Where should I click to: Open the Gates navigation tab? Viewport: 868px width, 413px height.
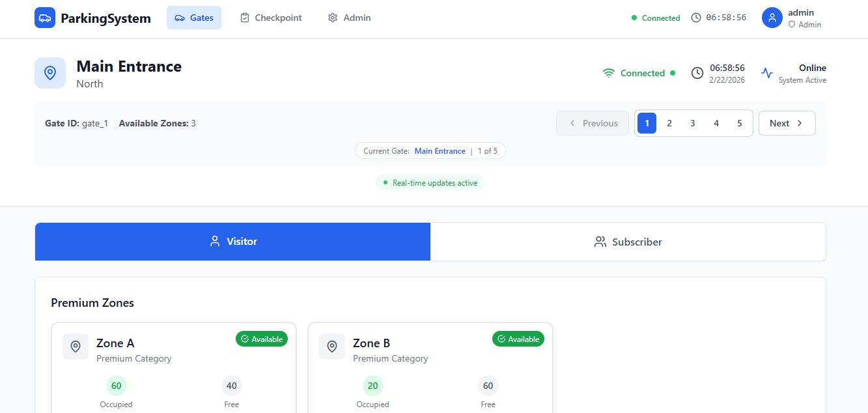[x=194, y=18]
